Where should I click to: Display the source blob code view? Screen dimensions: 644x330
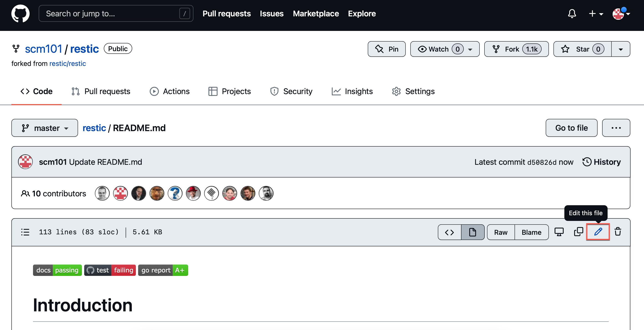pos(449,232)
